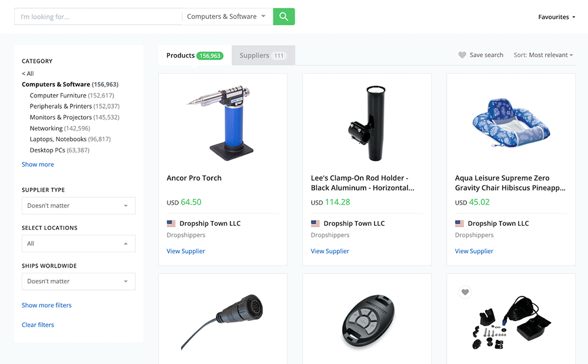Open Lee's Clamp-On Rod Holder image

click(366, 123)
